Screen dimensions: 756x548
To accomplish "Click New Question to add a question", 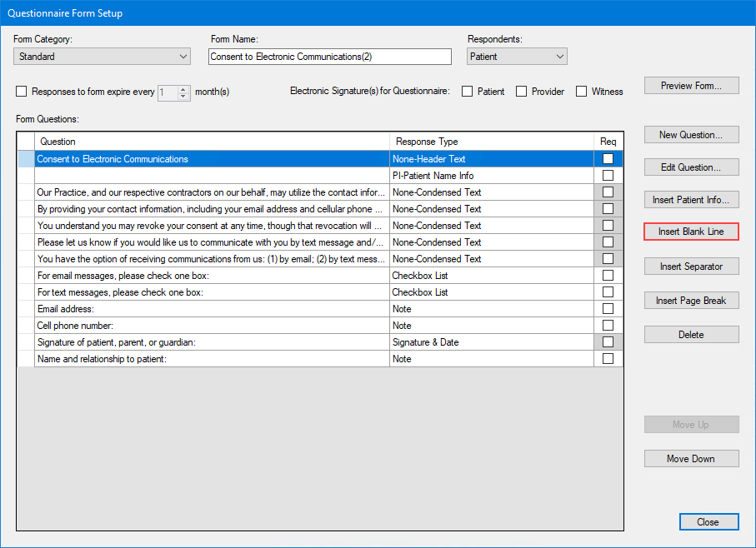I will click(691, 134).
